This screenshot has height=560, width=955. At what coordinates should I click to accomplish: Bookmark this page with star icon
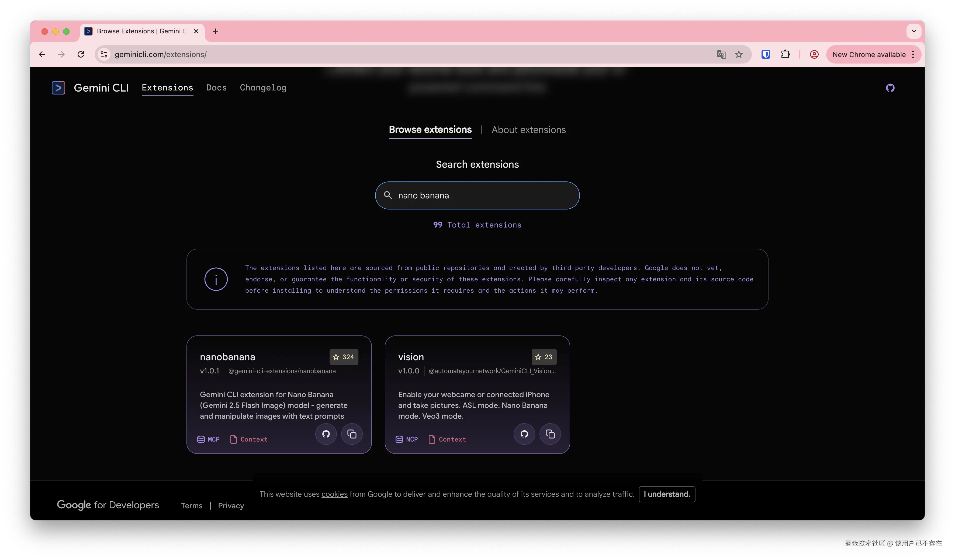tap(739, 55)
